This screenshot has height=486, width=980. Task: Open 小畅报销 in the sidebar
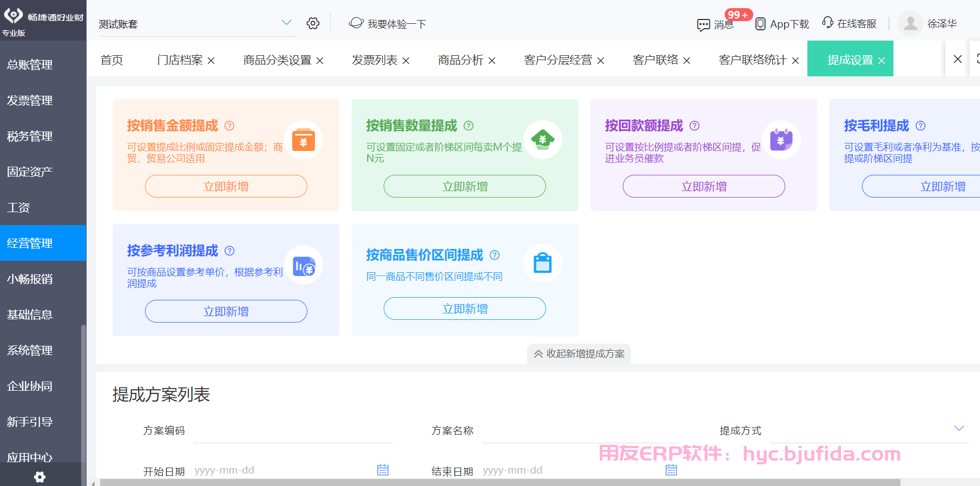(x=43, y=279)
